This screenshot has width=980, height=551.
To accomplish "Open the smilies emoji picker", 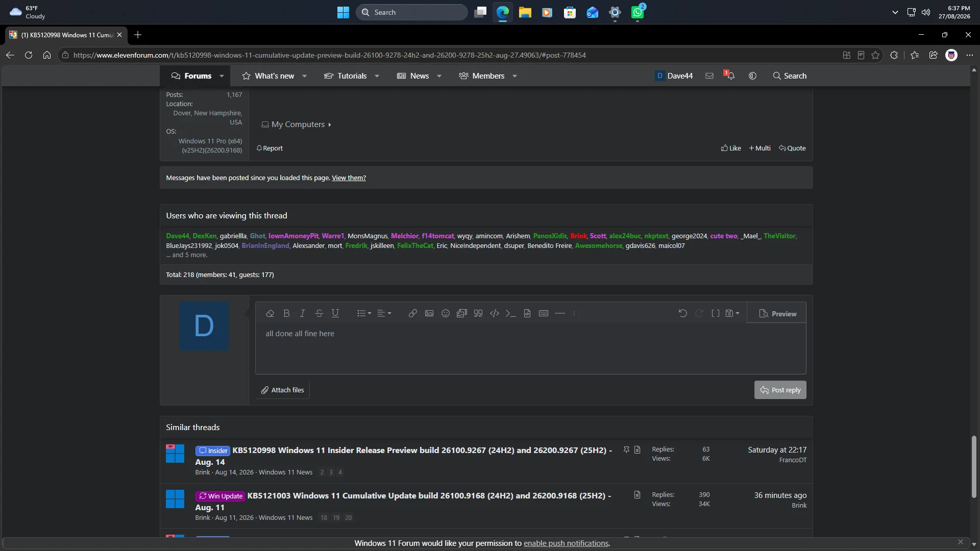I will tap(446, 313).
